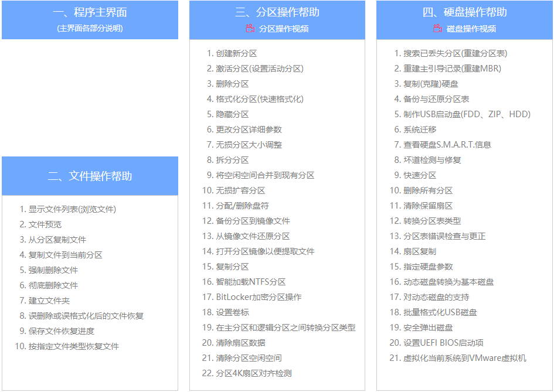Open the 彻底删除文件 topic

click(53, 285)
